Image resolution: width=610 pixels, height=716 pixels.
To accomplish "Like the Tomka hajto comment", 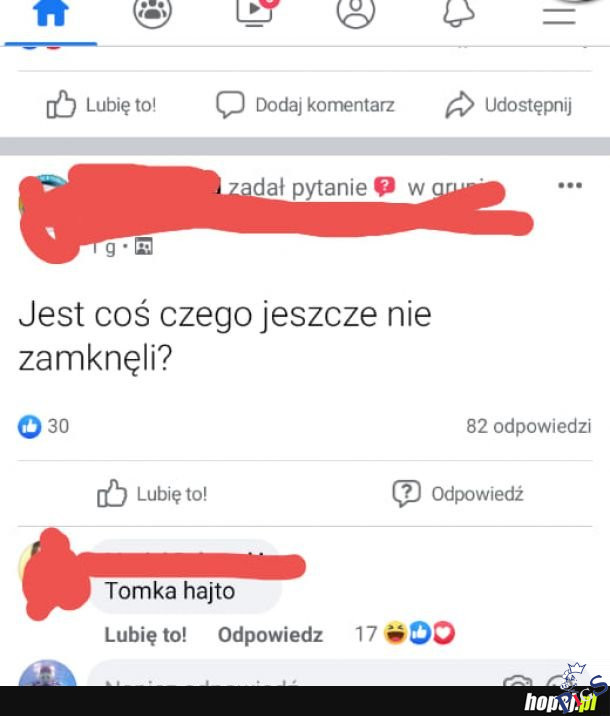I will 146,635.
